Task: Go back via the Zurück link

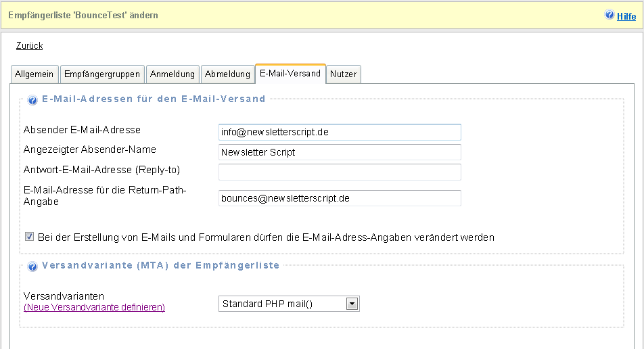Action: (x=29, y=46)
